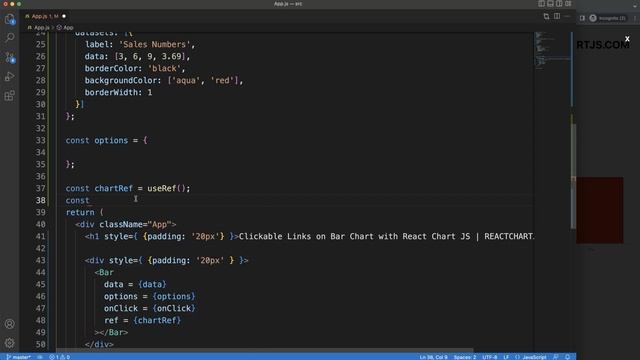Viewport: 640px width, 360px height.
Task: Click the unsaved dot on App.js tab
Action: click(64, 16)
